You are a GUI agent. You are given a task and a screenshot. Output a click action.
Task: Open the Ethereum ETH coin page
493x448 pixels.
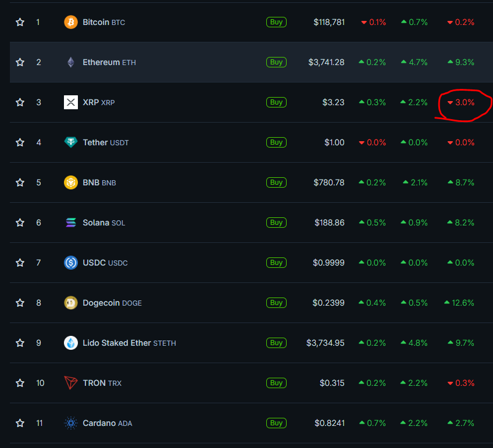(x=109, y=62)
